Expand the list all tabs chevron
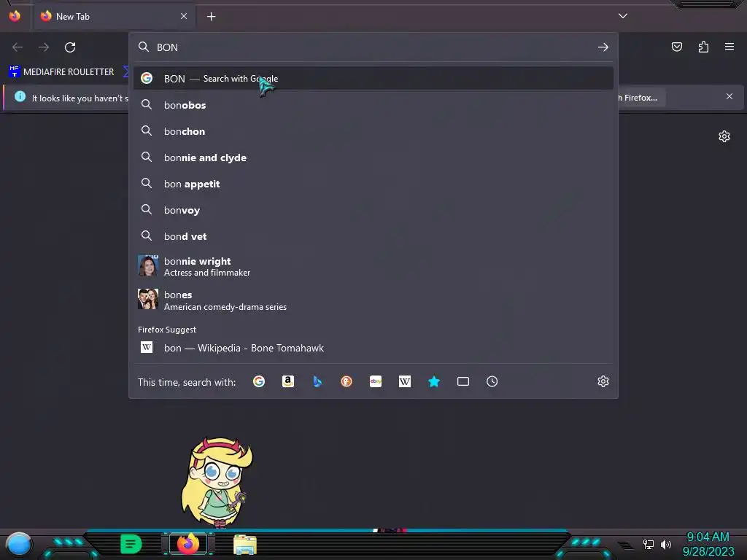Image resolution: width=747 pixels, height=560 pixels. 623,16
